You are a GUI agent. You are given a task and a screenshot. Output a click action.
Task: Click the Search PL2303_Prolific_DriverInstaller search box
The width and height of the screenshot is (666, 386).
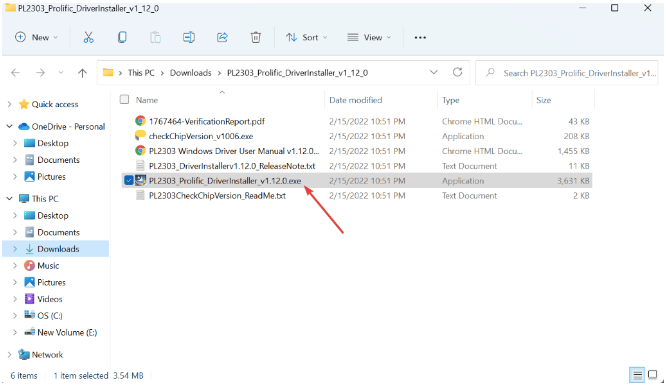[567, 73]
